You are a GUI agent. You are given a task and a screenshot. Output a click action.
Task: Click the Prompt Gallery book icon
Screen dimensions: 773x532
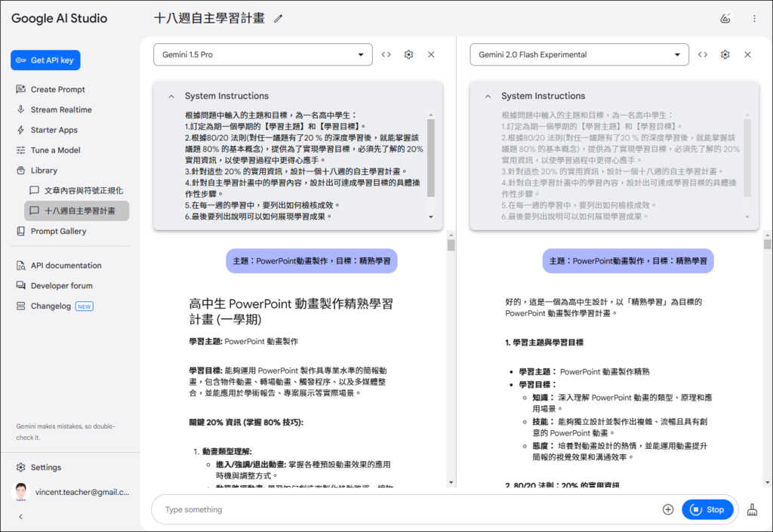tap(20, 231)
